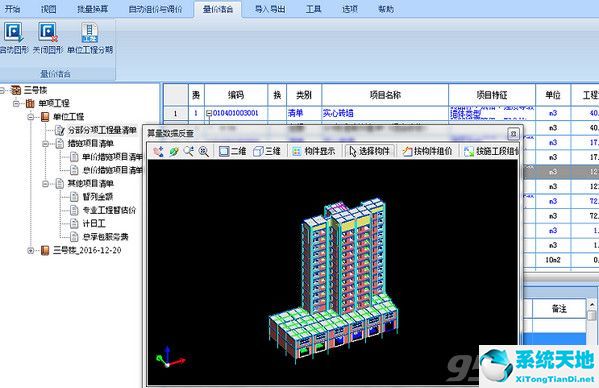Switch to 三维 view
This screenshot has height=388, width=599.
(x=267, y=151)
